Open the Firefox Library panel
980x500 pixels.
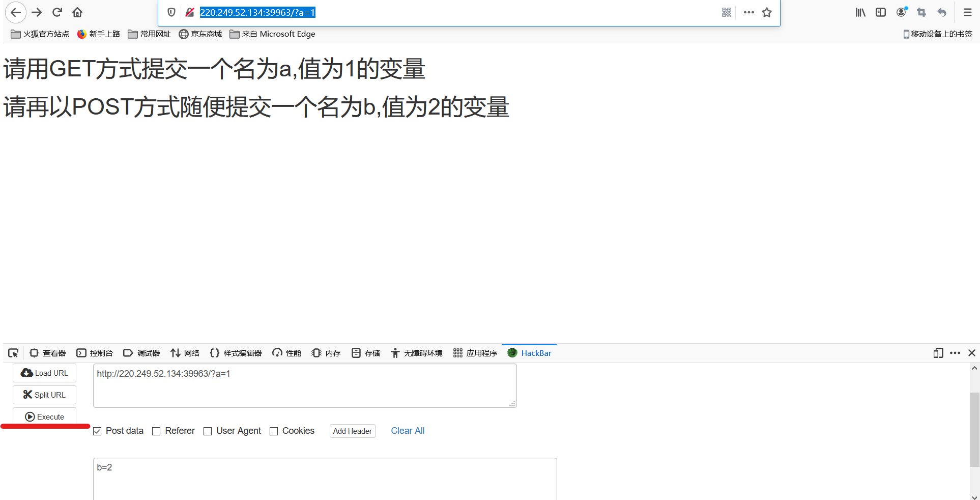(x=860, y=12)
